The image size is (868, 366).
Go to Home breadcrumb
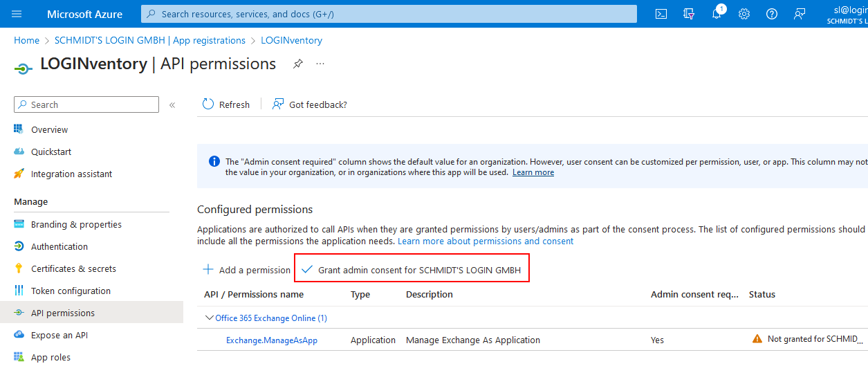pyautogui.click(x=26, y=40)
